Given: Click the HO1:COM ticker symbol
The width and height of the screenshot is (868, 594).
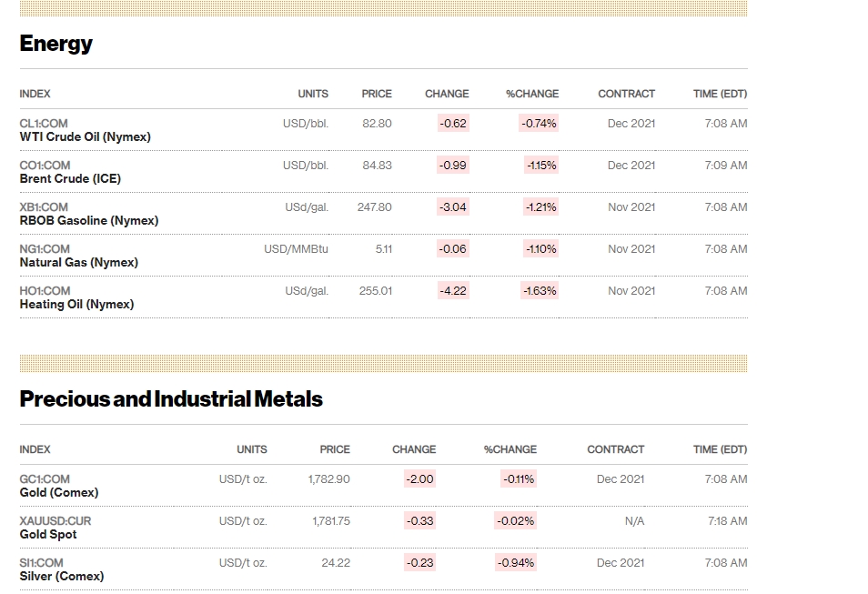Looking at the screenshot, I should click(x=45, y=291).
